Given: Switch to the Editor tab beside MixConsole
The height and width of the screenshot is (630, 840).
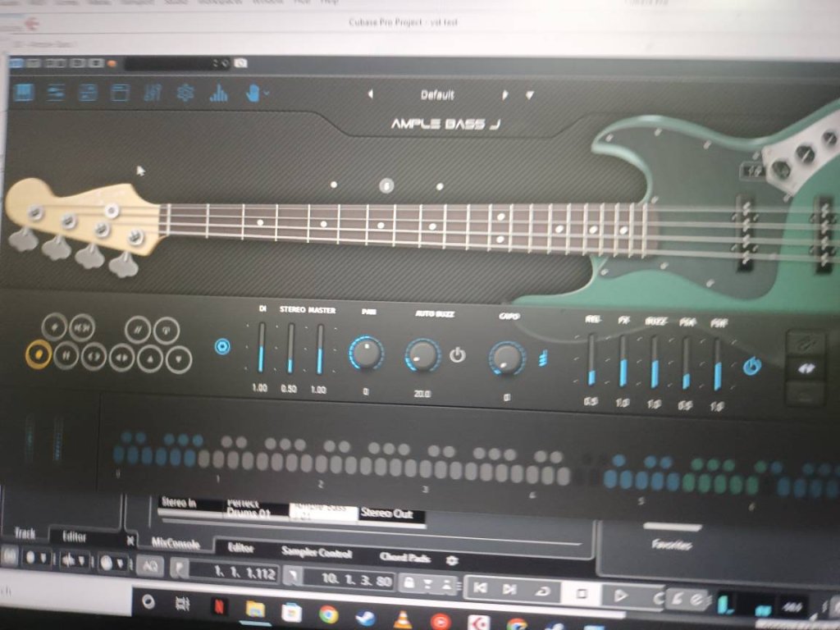Looking at the screenshot, I should [240, 547].
